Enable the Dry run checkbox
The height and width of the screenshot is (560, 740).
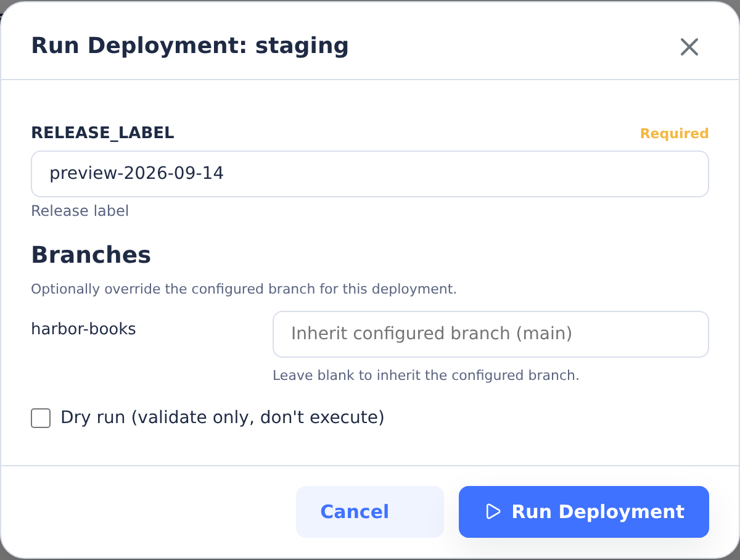(41, 418)
